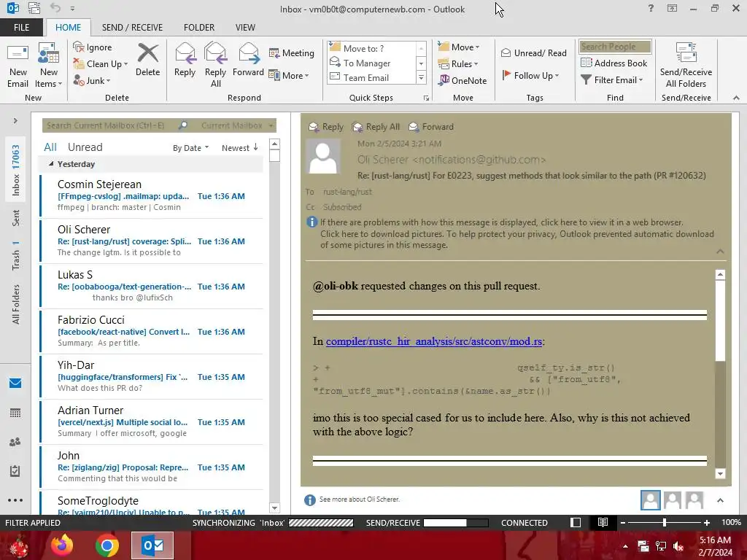Screen dimensions: 747x560
Task: Show Unread messages filter
Action: [85, 147]
